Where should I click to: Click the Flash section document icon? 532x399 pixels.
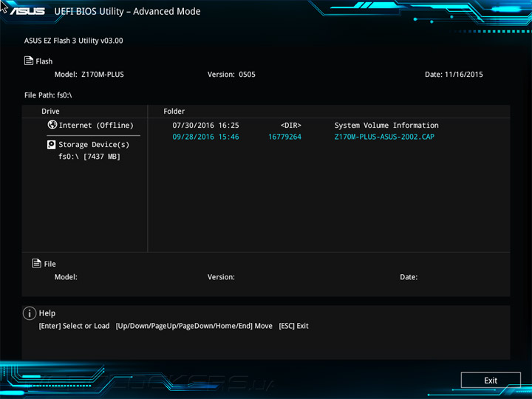coord(29,61)
